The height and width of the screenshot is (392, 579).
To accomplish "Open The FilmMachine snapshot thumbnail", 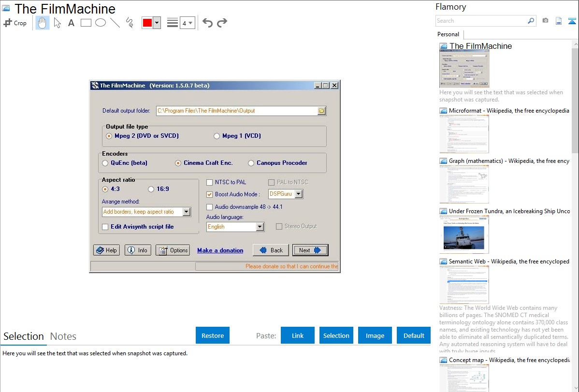I will [x=464, y=69].
